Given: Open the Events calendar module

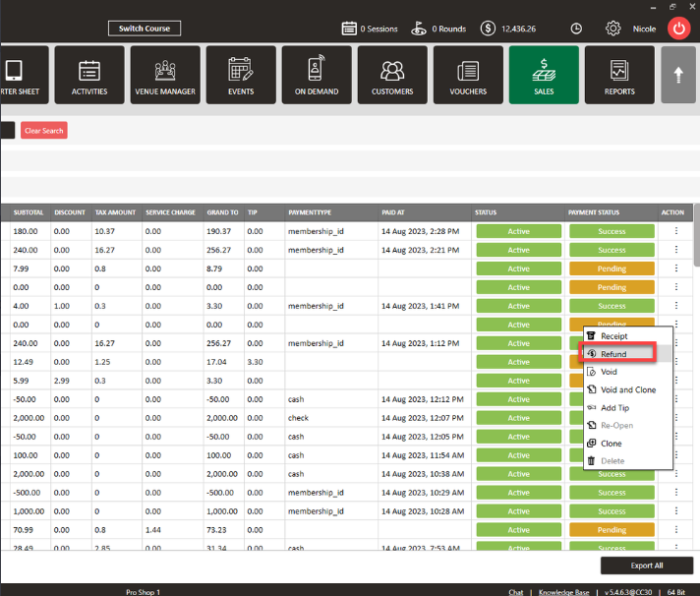Looking at the screenshot, I should click(x=241, y=75).
